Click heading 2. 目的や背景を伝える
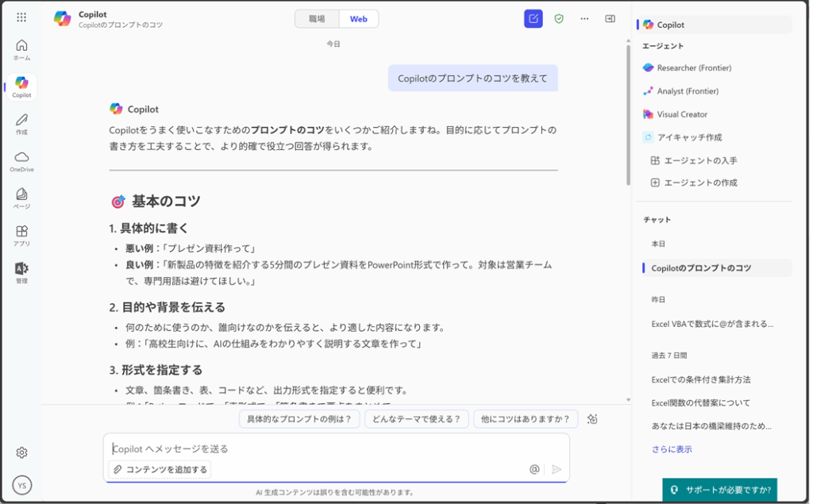813x504 pixels. (x=167, y=307)
